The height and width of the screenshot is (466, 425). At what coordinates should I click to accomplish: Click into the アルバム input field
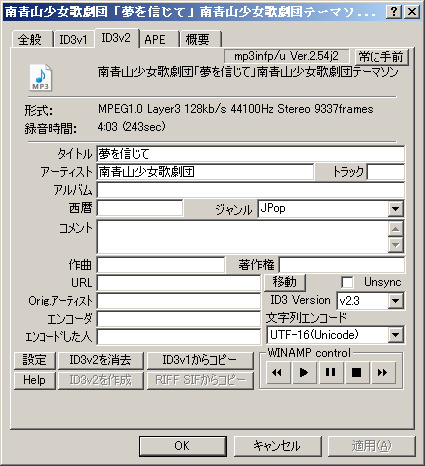tap(251, 190)
